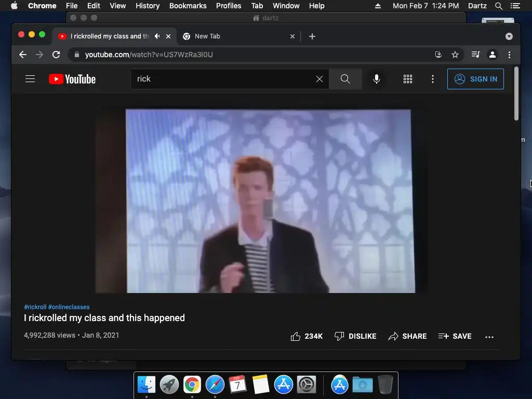Go back with Chrome's back arrow
532x399 pixels.
23,55
